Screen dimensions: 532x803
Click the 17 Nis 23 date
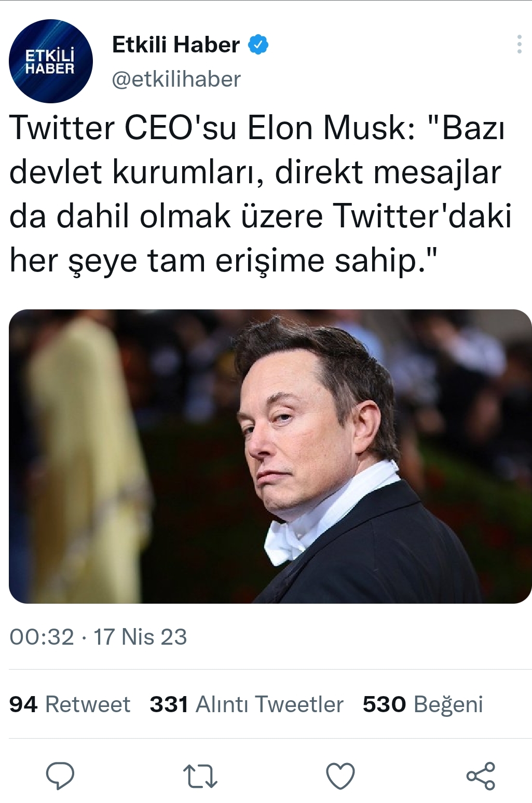pos(140,637)
